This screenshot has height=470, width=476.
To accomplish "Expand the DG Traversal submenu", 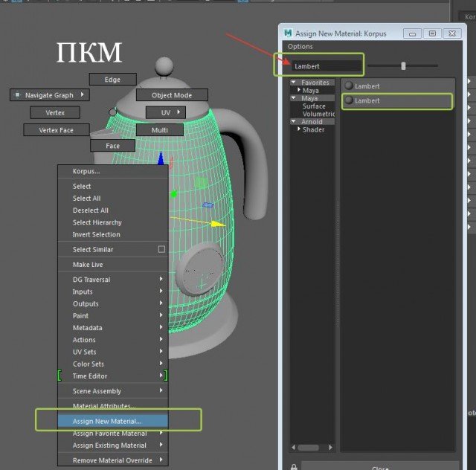I will pyautogui.click(x=161, y=280).
